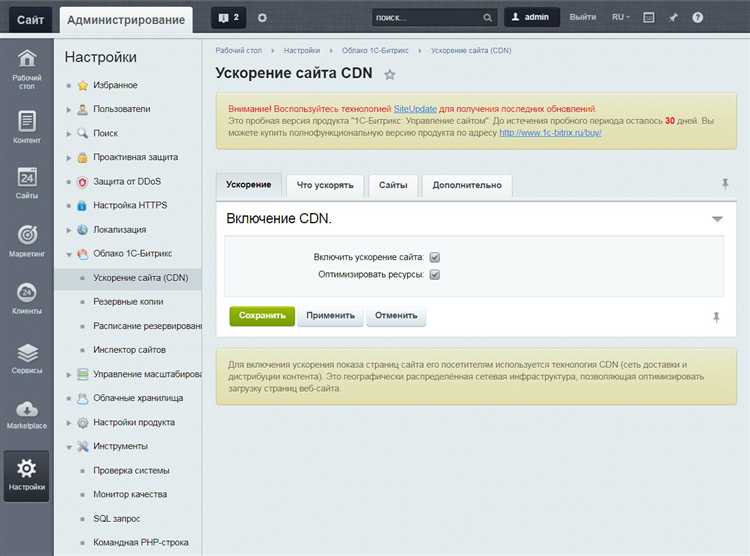Open the 1c-bitrix.ru/buy link
Viewport: 750px width, 556px height.
coord(551,133)
